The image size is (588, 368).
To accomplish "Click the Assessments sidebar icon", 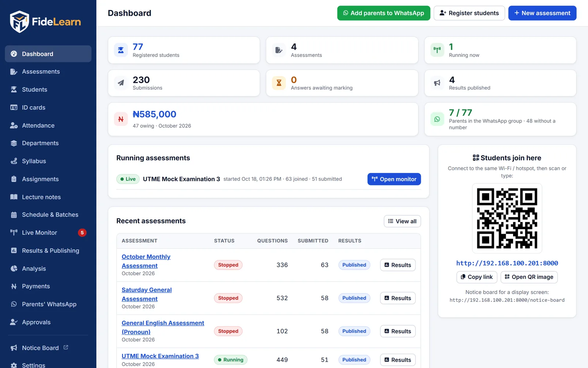I will pyautogui.click(x=14, y=72).
